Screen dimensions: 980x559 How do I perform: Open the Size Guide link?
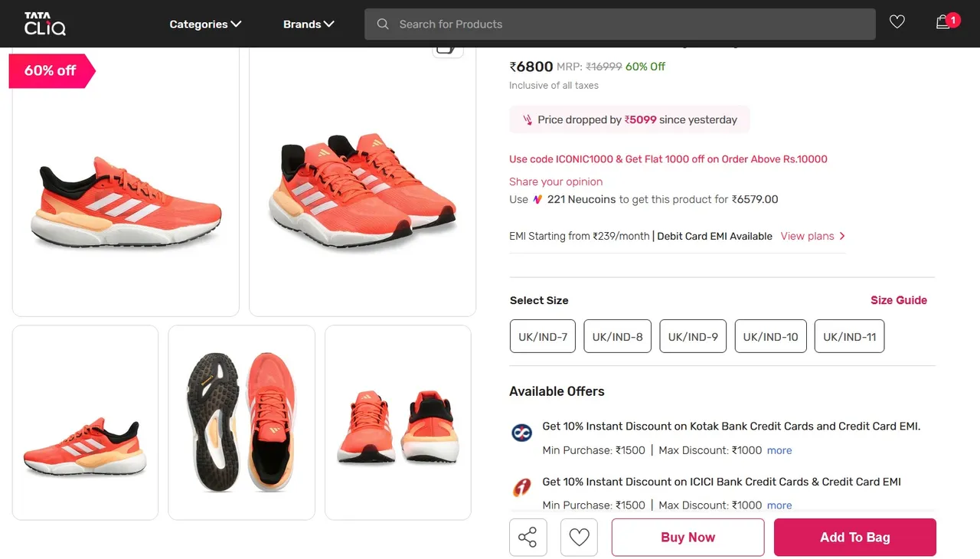click(899, 300)
